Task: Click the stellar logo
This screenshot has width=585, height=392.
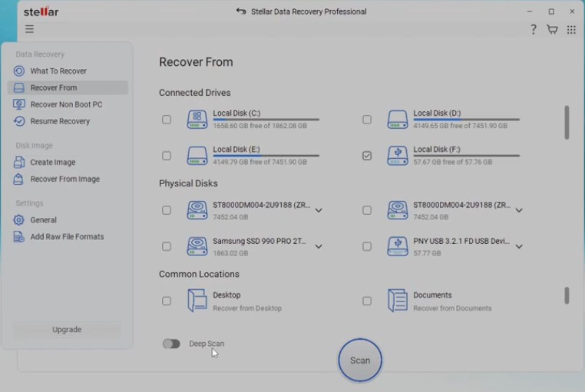Action: [41, 12]
